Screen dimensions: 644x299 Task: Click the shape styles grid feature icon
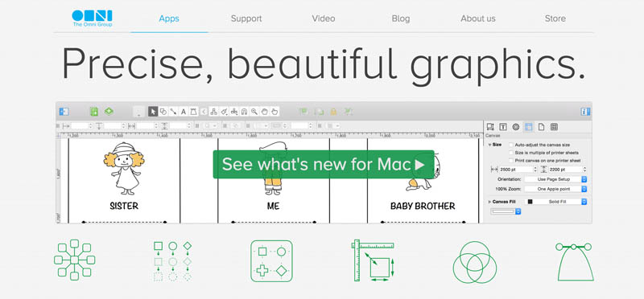click(172, 261)
